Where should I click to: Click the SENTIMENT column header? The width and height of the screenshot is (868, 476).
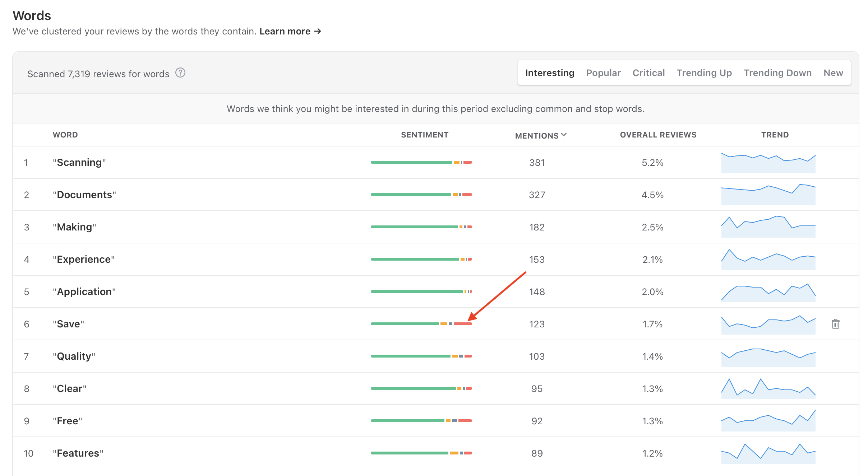[x=425, y=135]
